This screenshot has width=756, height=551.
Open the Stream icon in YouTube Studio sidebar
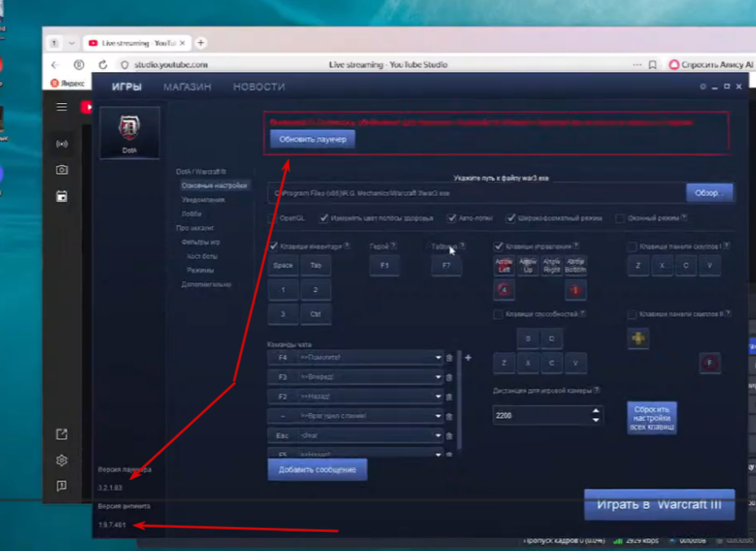point(62,144)
